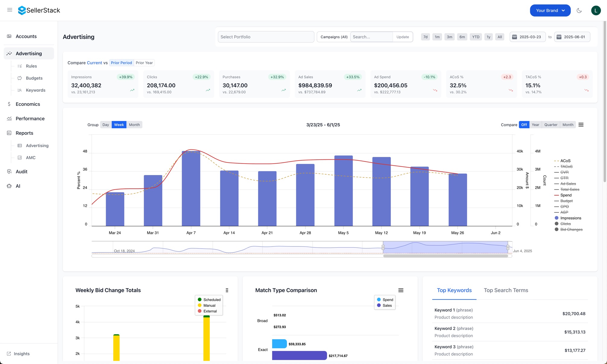
Task: Click the Economics dollar icon
Action: [9, 104]
